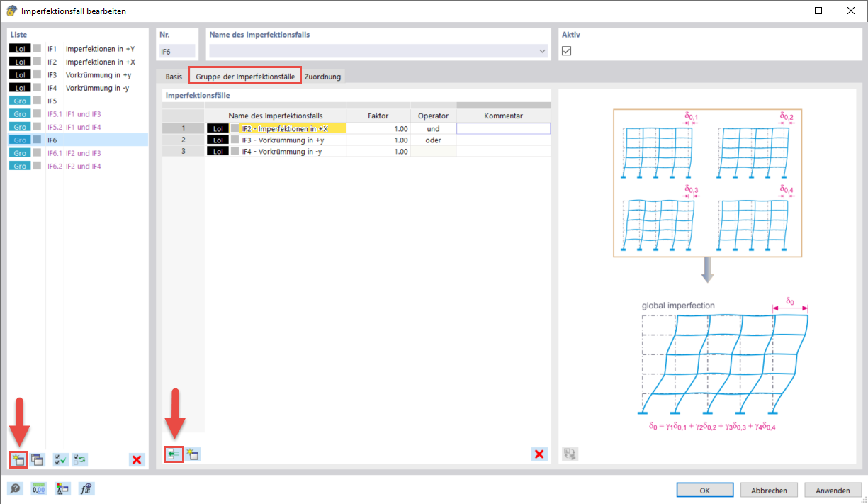Click Faktor value in row 1

tap(378, 129)
